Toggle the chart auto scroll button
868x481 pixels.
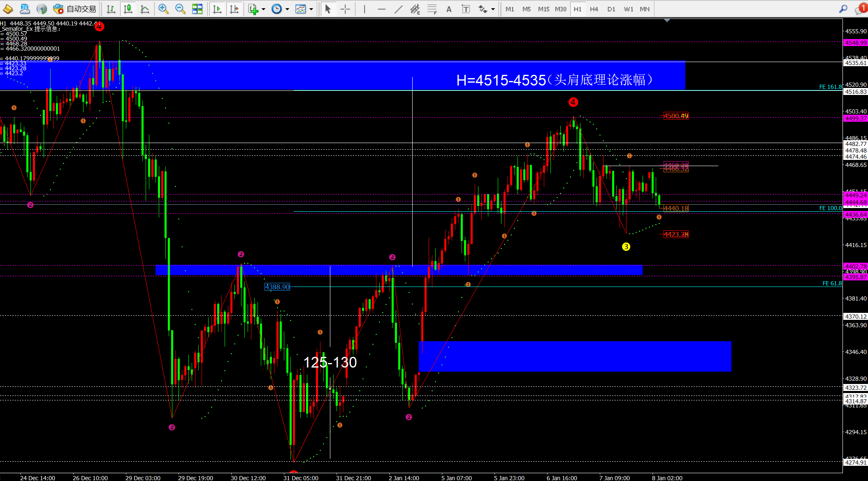pos(217,9)
